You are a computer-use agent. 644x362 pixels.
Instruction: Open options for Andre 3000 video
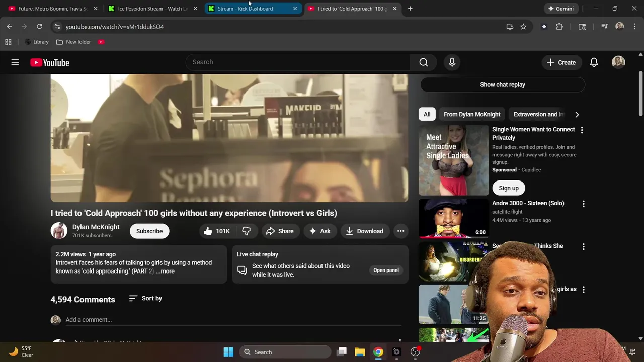click(x=583, y=204)
